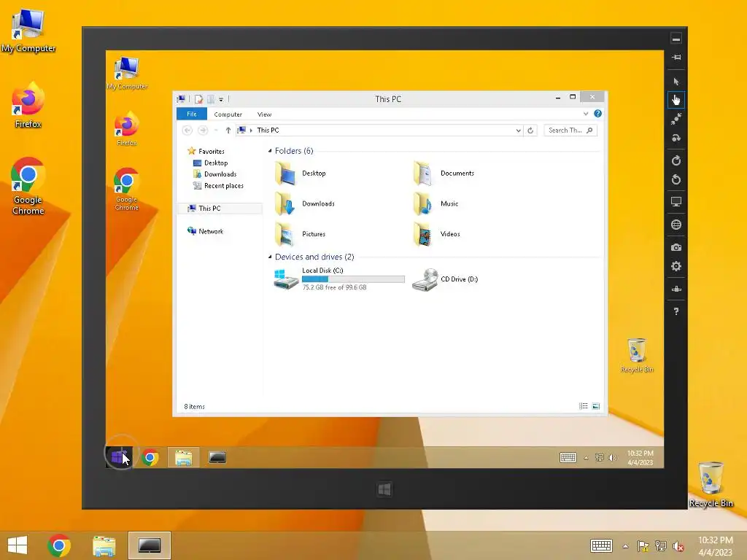Click the Search This PC field
This screenshot has height=560, width=747.
point(570,130)
